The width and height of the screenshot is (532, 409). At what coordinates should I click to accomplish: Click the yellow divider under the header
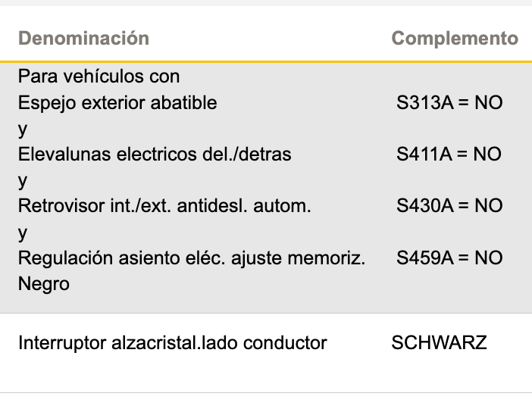click(265, 61)
